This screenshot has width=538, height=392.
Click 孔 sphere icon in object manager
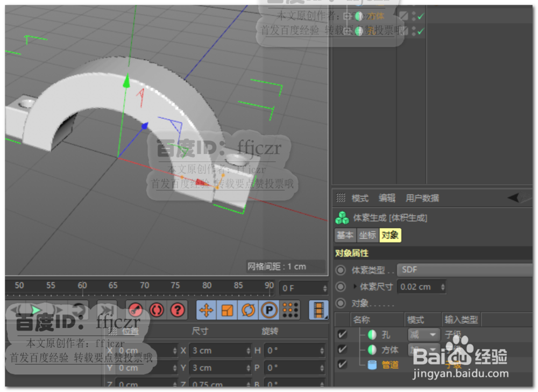coord(359,31)
